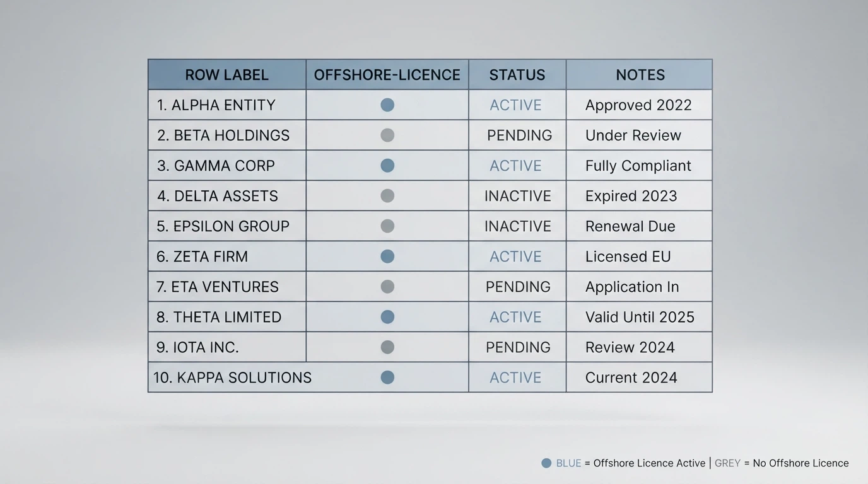Click the '8. THETA LIMITED' row label

[219, 317]
